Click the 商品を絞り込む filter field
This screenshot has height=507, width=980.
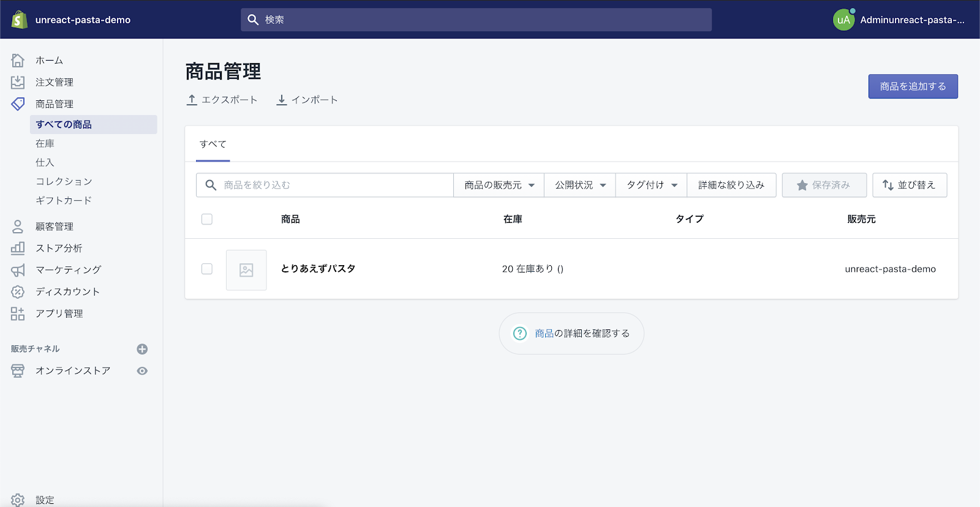pos(325,185)
